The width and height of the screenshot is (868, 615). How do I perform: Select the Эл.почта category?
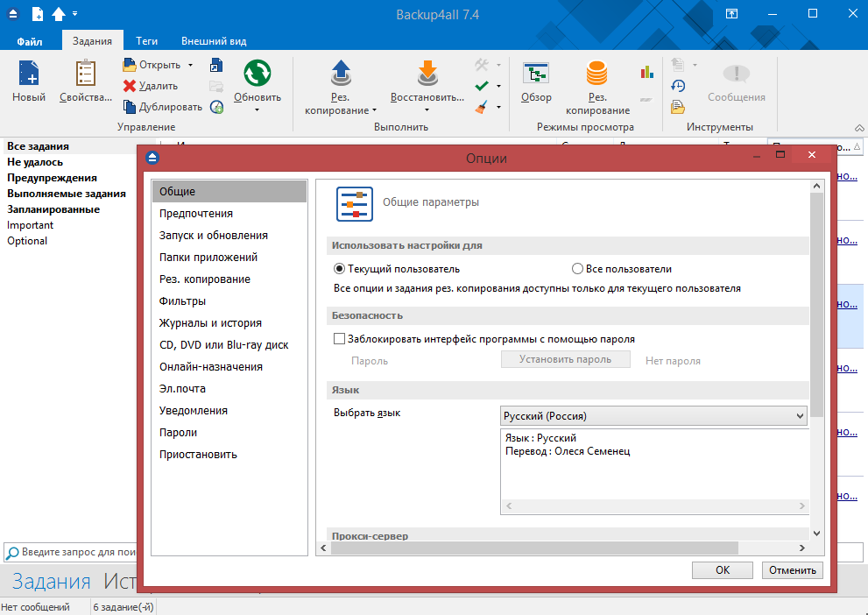(229, 389)
